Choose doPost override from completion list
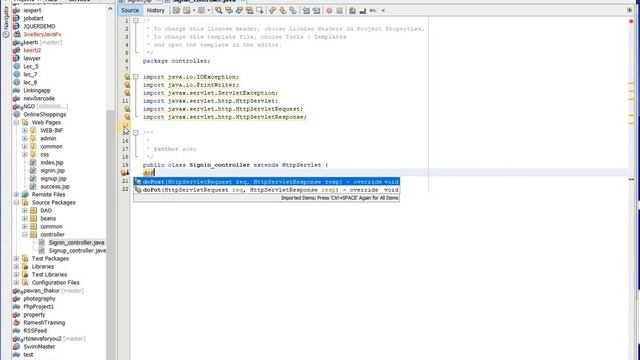The width and height of the screenshot is (640, 360). (267, 182)
